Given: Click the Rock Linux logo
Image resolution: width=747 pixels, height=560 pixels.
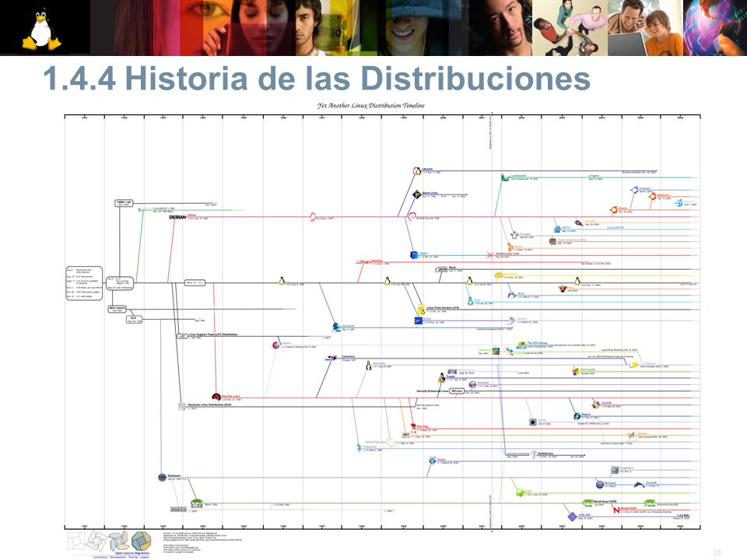Looking at the screenshot, I should click(442, 269).
